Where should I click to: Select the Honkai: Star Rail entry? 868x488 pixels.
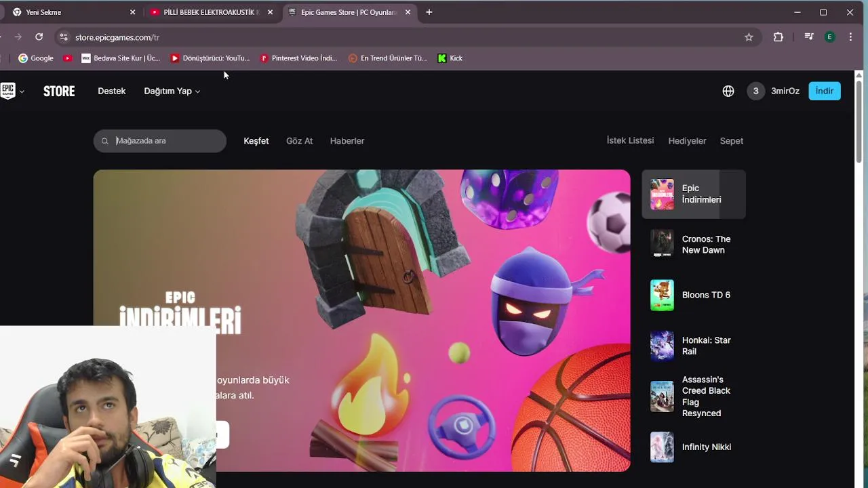[x=694, y=346]
